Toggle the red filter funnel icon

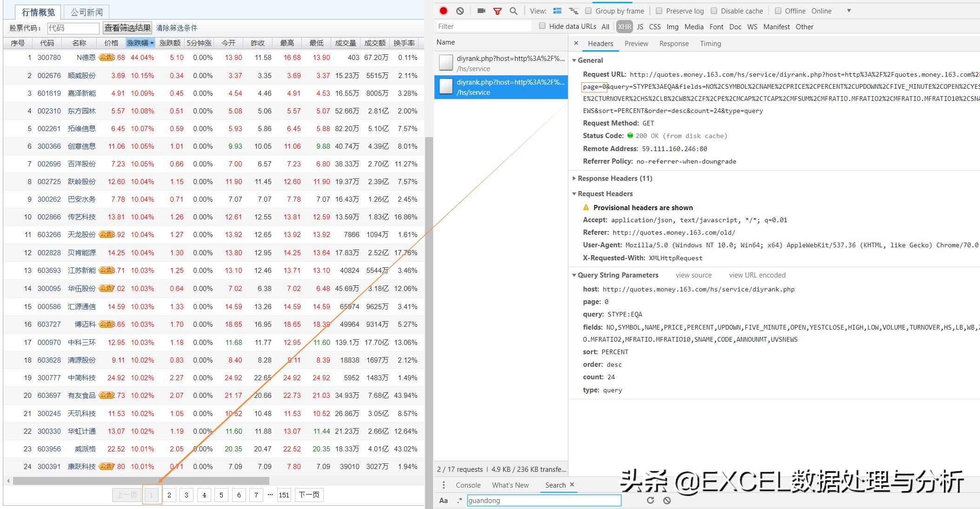point(498,11)
